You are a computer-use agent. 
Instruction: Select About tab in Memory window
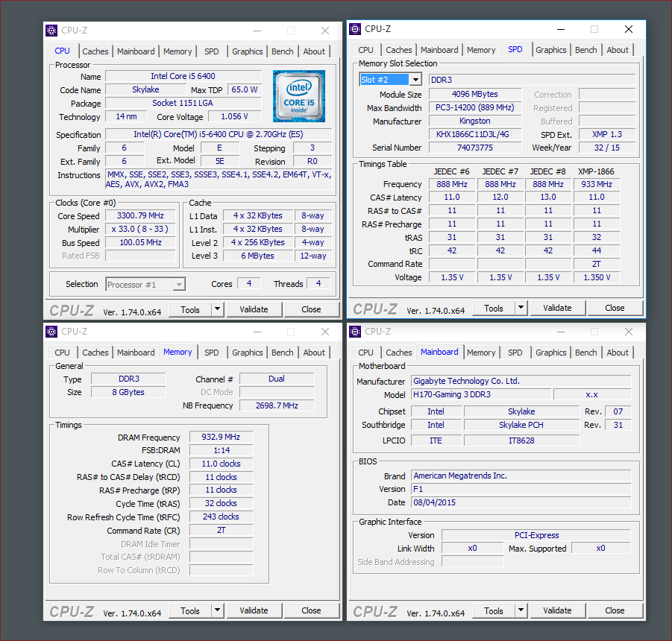pyautogui.click(x=314, y=353)
